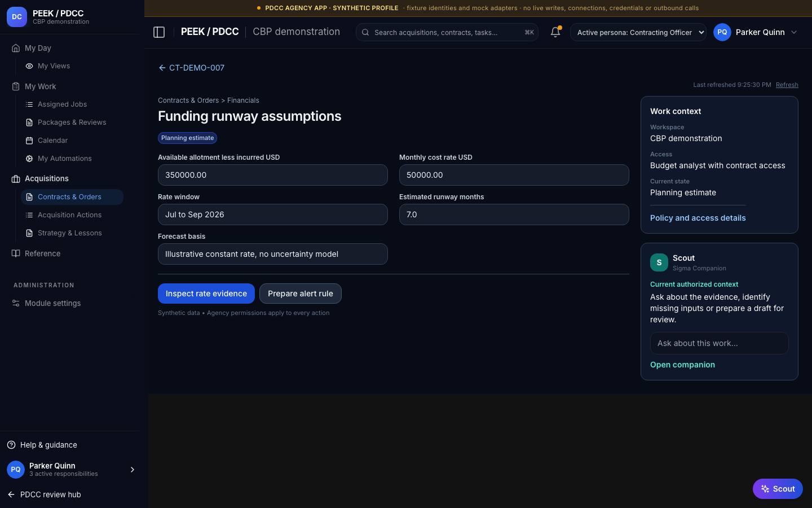Open the Active persona dropdown
This screenshot has height=508, width=812.
click(x=638, y=32)
